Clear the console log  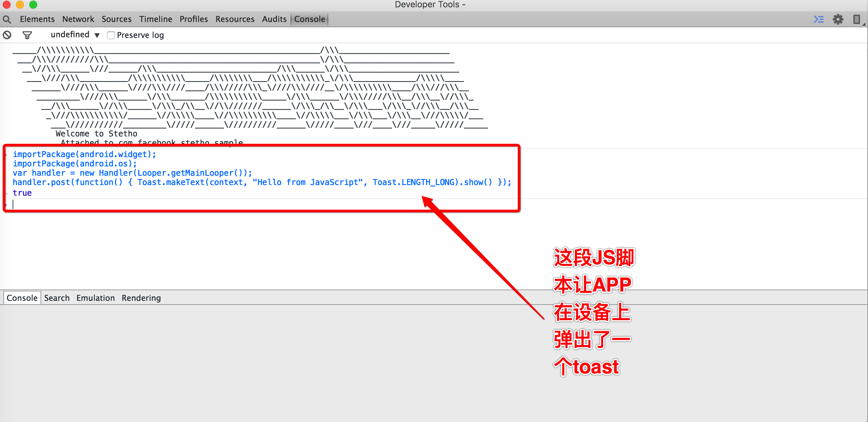pyautogui.click(x=7, y=35)
